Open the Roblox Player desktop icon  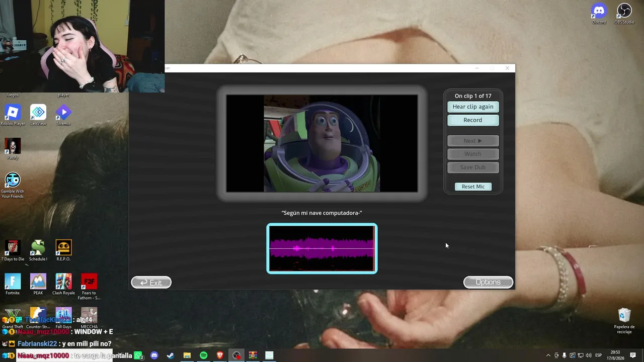coord(13,115)
